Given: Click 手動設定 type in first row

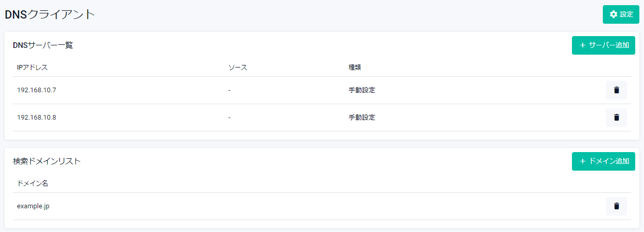Looking at the screenshot, I should (x=362, y=90).
